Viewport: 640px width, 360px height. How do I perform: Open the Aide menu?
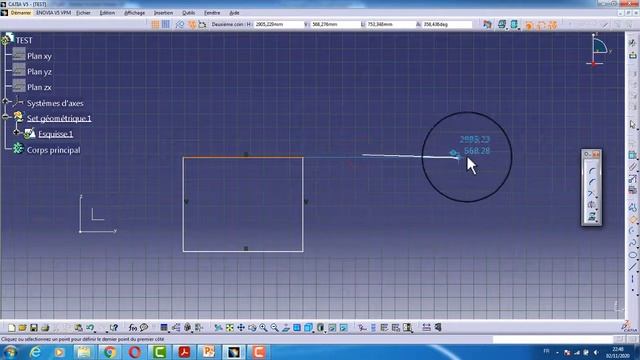pos(234,13)
